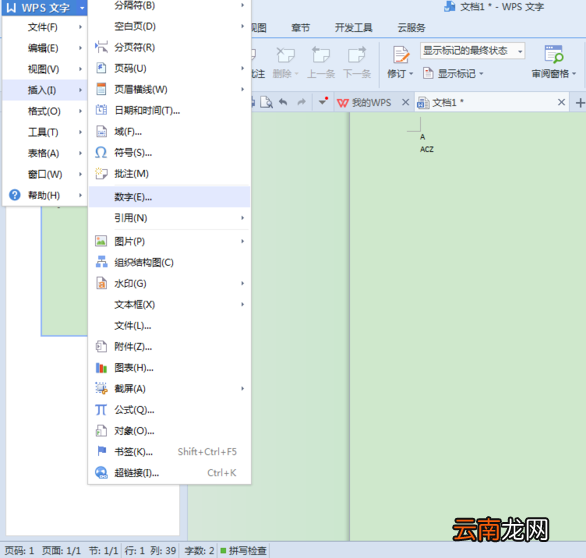
Task: Click the 页面: 1/1 status bar entry
Action: (61, 551)
